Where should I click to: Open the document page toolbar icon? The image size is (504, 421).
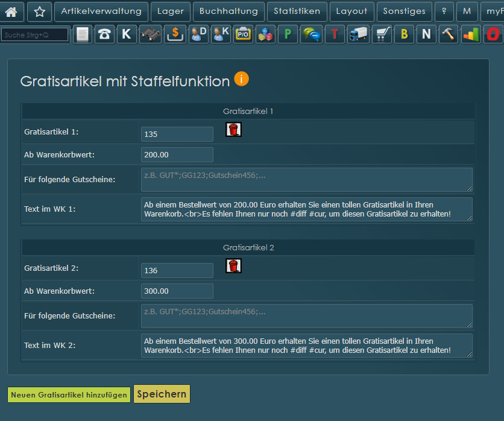pyautogui.click(x=83, y=34)
